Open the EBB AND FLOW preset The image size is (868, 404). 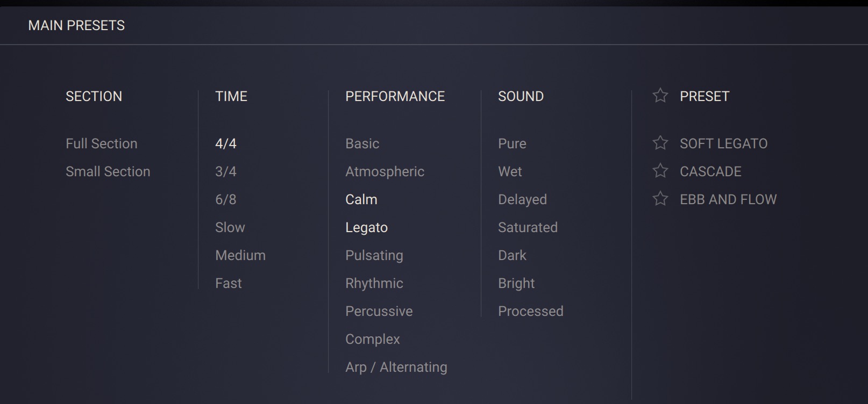pos(728,199)
